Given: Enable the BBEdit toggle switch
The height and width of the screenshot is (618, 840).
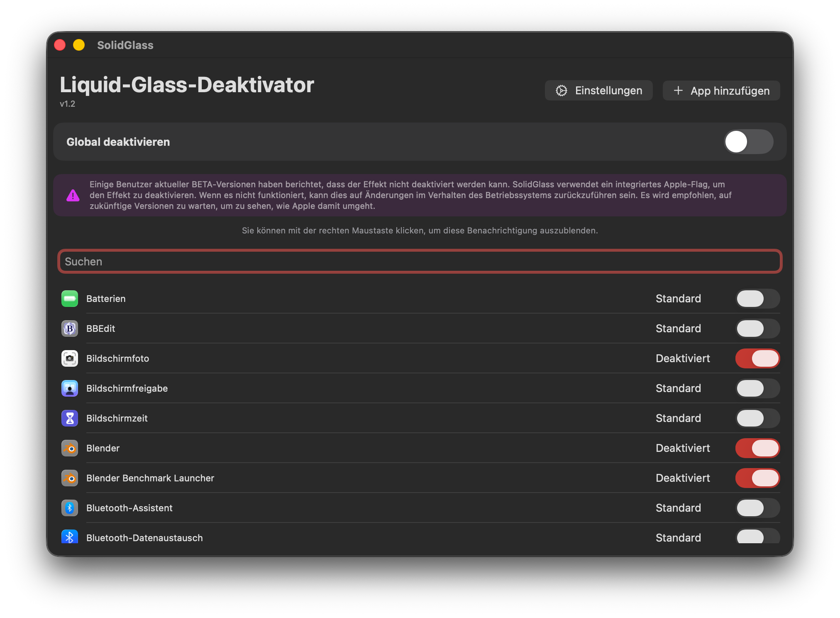Looking at the screenshot, I should click(x=757, y=329).
